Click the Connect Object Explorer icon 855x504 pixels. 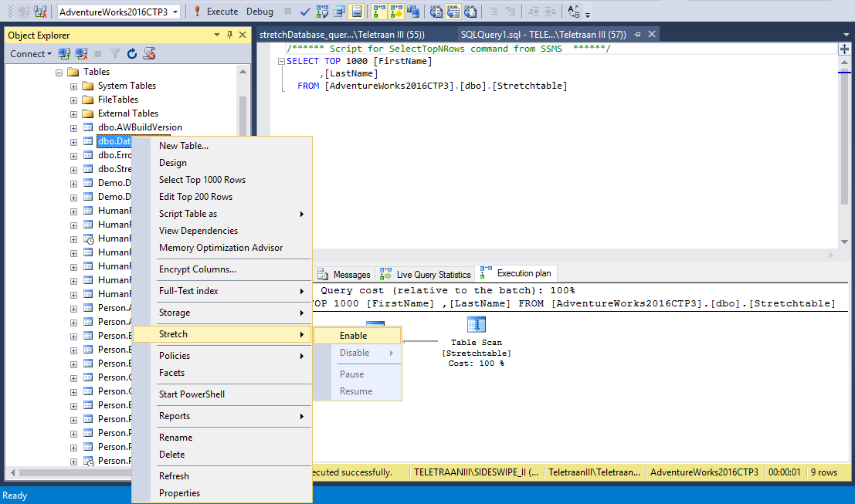[x=64, y=53]
